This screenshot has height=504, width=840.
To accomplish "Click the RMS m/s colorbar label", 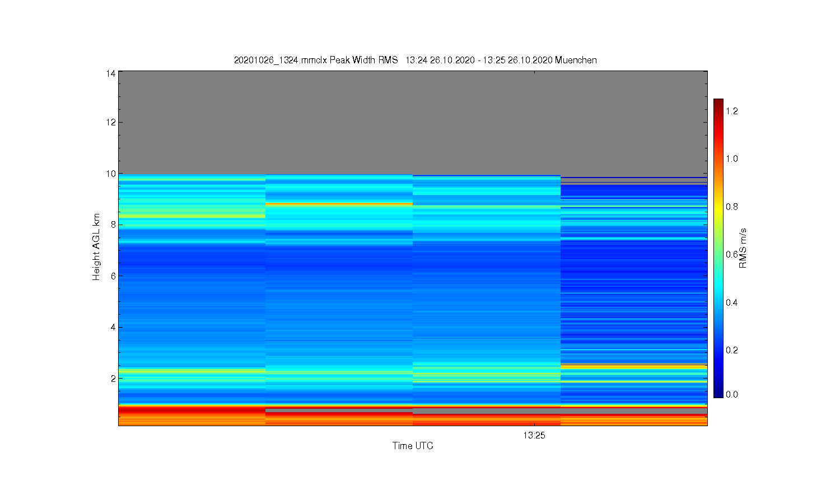I will point(743,248).
